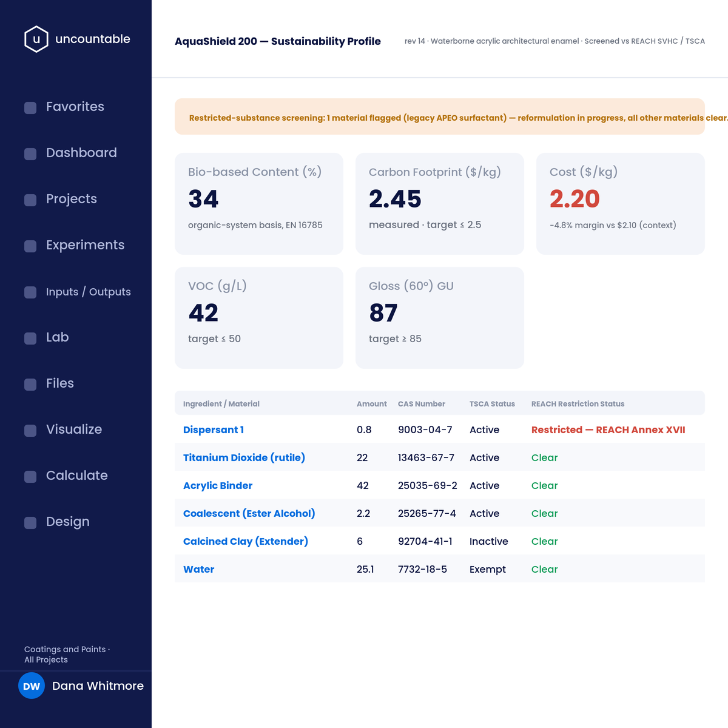Click the Exempt TSCA status for Water
This screenshot has width=728, height=728.
point(488,569)
